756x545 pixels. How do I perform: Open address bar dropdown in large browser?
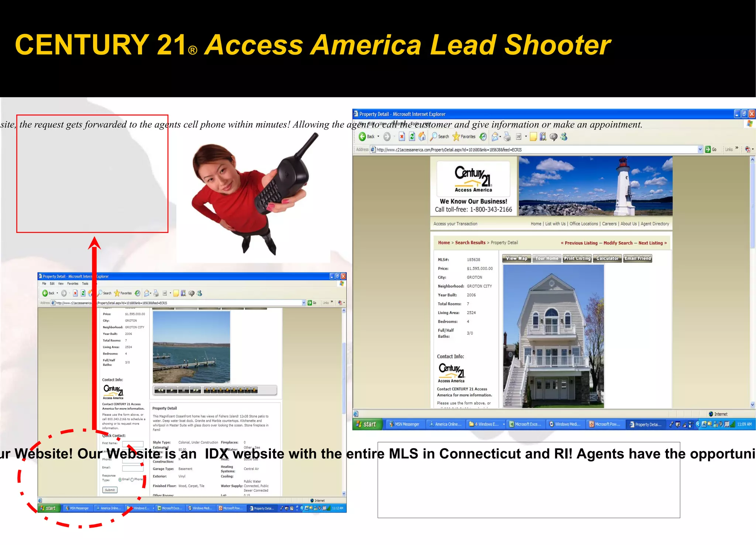(700, 149)
